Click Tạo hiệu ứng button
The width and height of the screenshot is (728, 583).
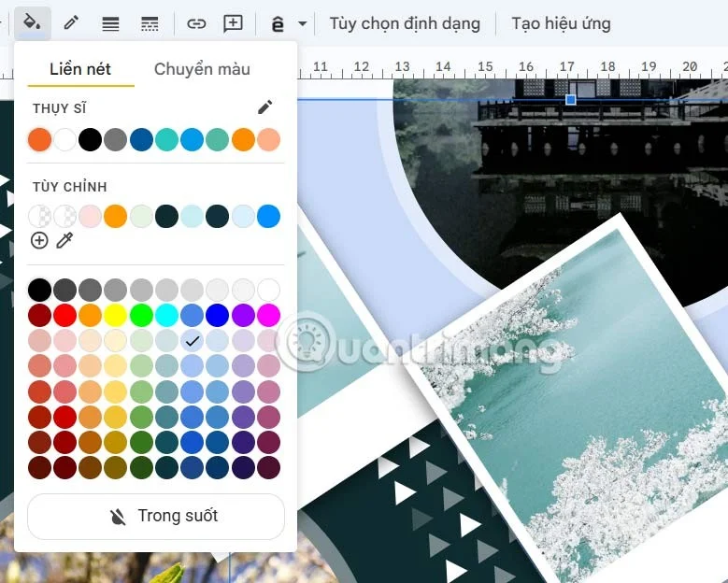[x=561, y=23]
